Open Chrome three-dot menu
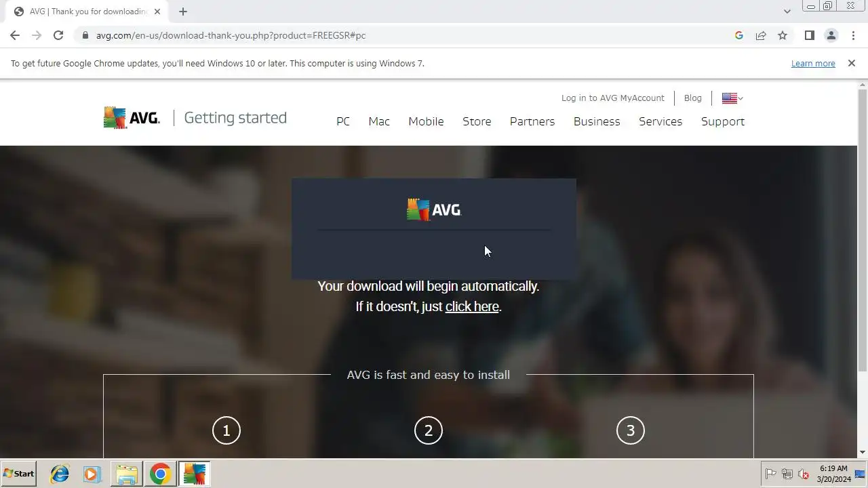868x488 pixels. point(853,35)
